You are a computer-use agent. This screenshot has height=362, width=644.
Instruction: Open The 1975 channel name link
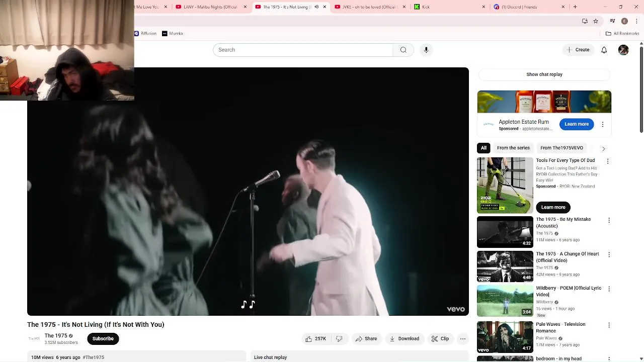tap(56, 336)
